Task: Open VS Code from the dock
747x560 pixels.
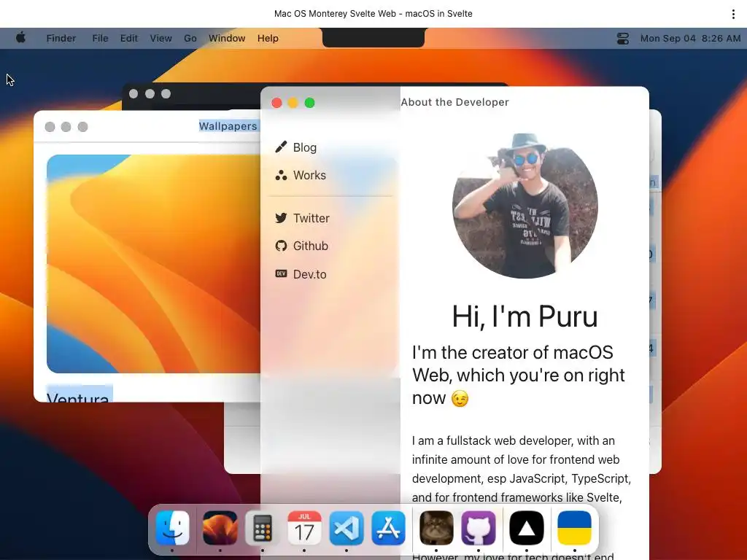Action: 347,528
